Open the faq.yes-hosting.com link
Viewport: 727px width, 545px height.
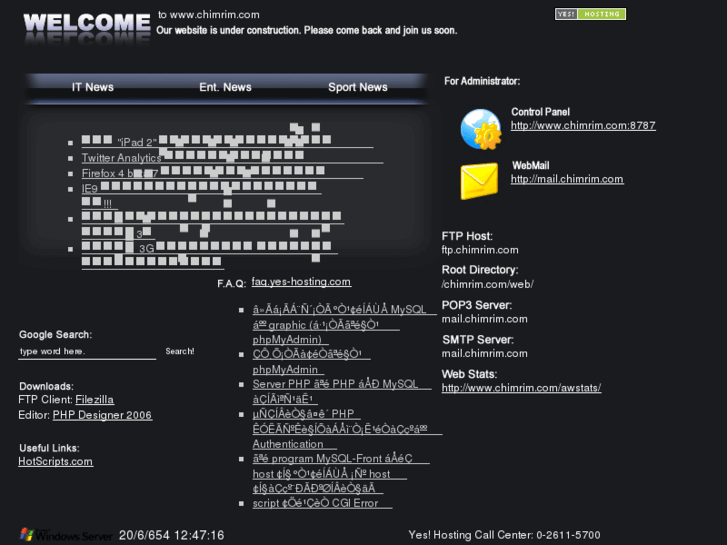point(301,282)
